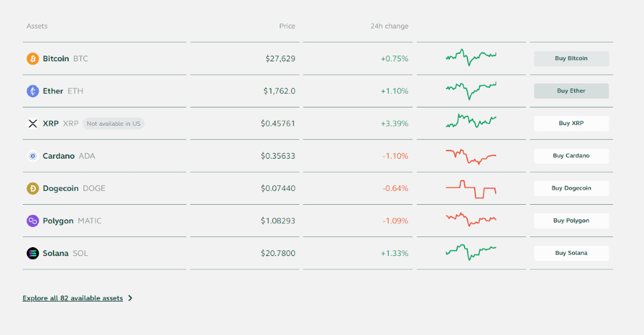Viewport: 644px width, 335px height.
Task: Click the MATIC ticker symbol
Action: [90, 221]
